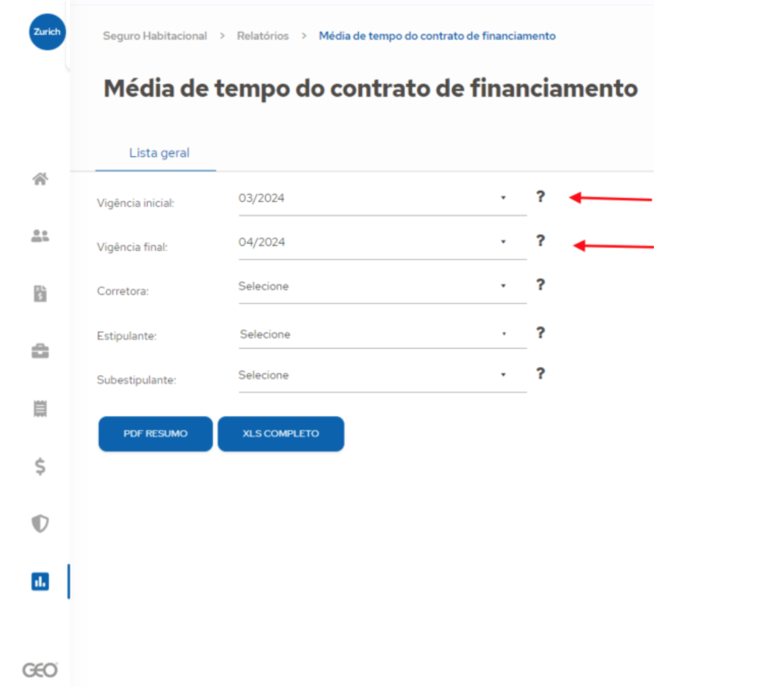Click the Vigência final label
The height and width of the screenshot is (693, 784).
pyautogui.click(x=133, y=247)
